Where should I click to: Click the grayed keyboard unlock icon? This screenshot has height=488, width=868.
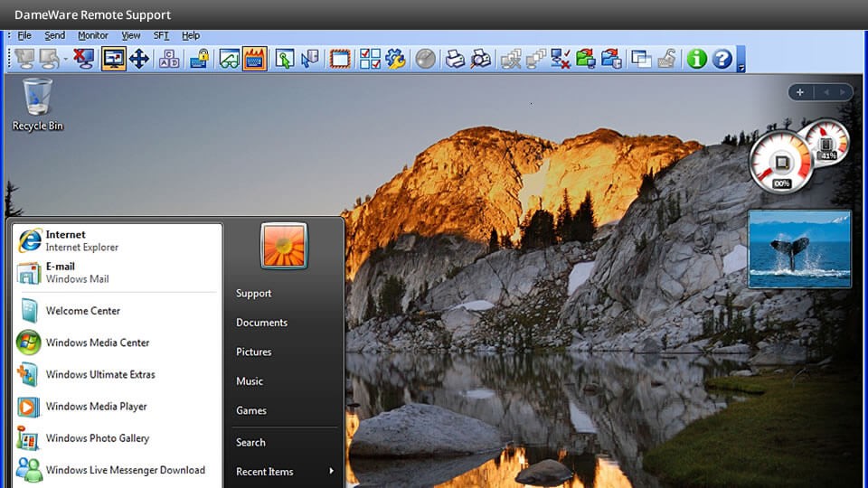click(666, 59)
